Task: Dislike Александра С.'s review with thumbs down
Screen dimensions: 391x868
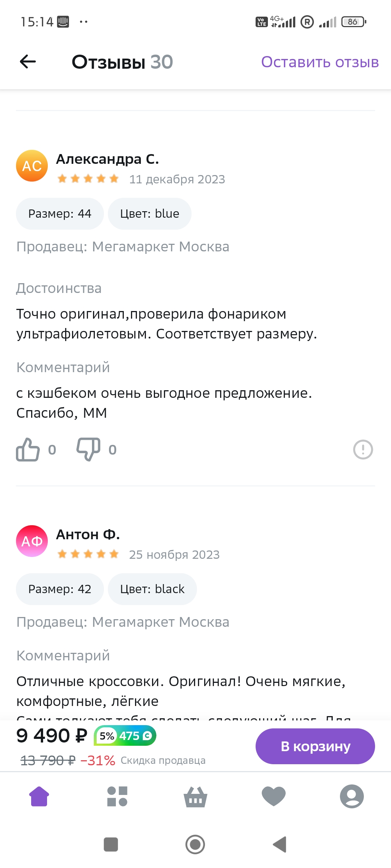Action: click(88, 450)
